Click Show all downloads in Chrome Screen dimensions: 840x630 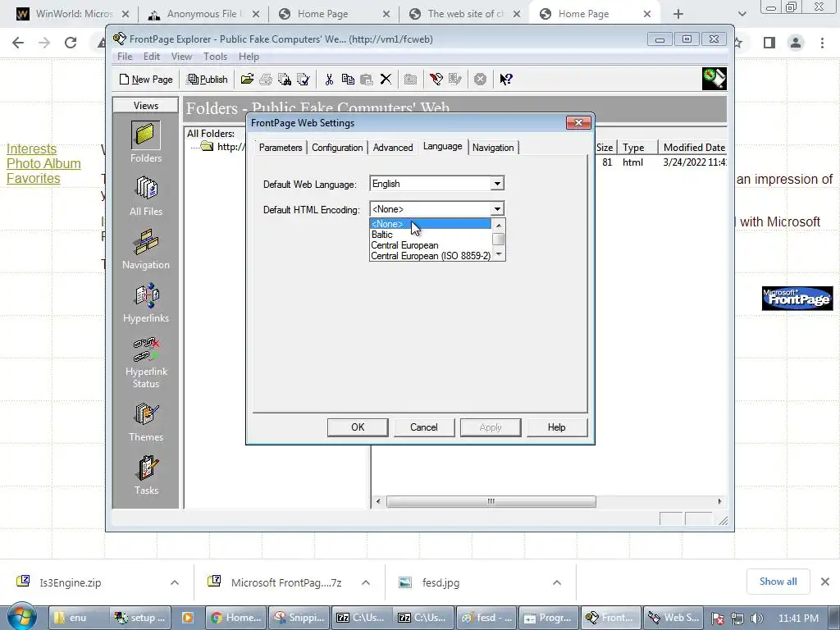pos(778,582)
